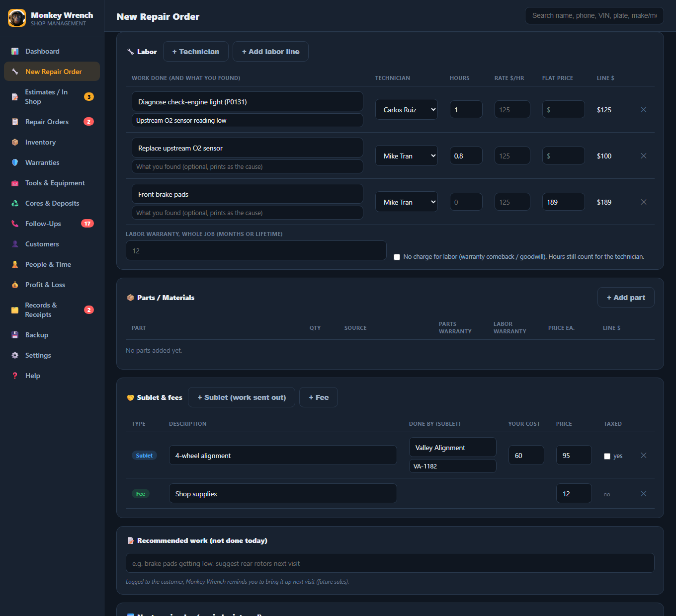Click the Customers person icon

15,244
